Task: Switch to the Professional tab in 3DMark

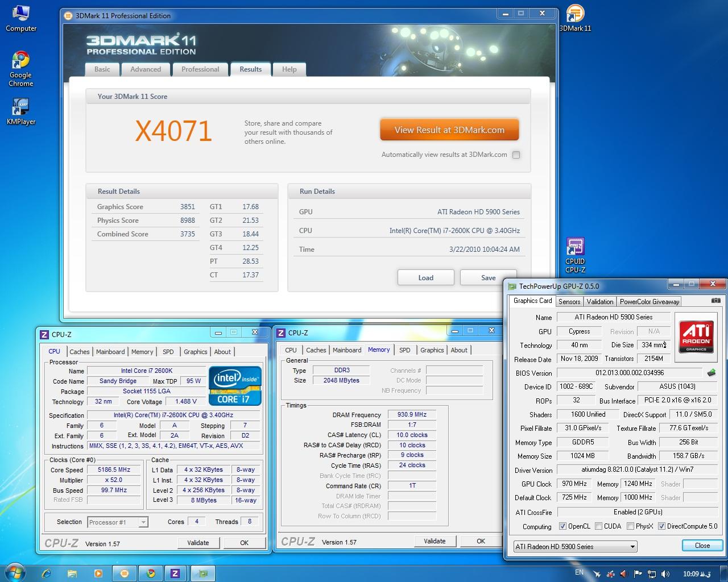Action: 200,69
